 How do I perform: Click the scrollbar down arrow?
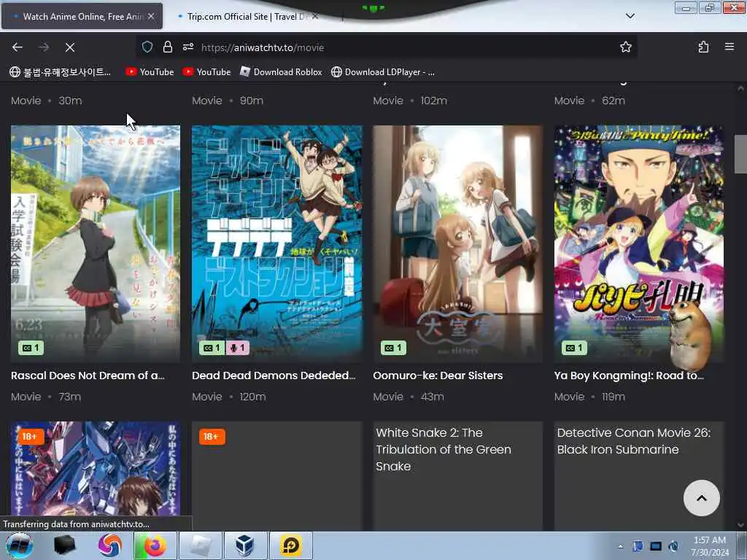tap(740, 525)
